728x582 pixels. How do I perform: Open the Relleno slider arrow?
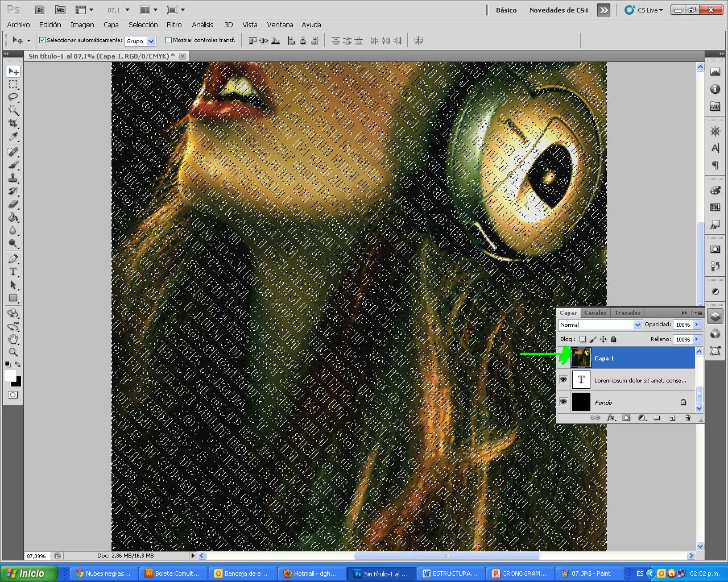pos(697,339)
